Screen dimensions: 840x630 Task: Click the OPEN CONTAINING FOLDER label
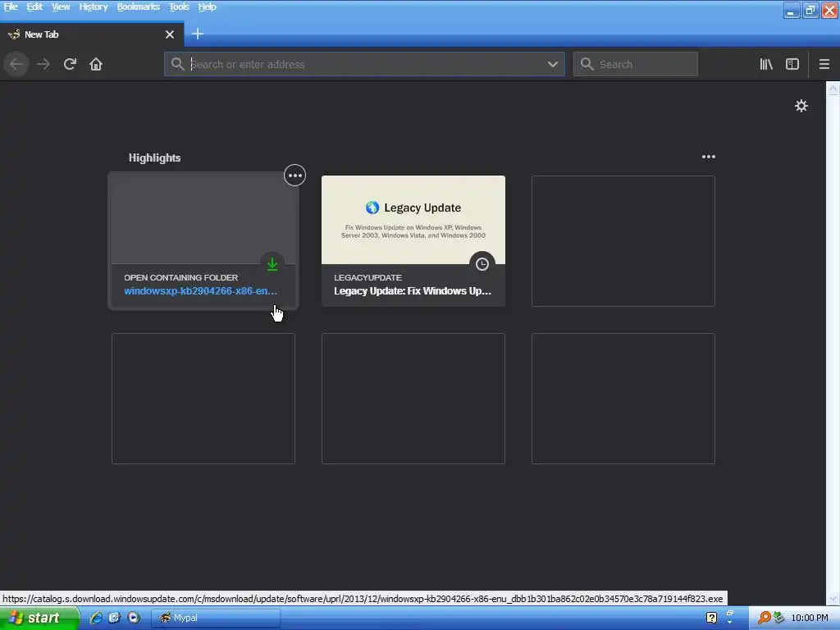181,277
